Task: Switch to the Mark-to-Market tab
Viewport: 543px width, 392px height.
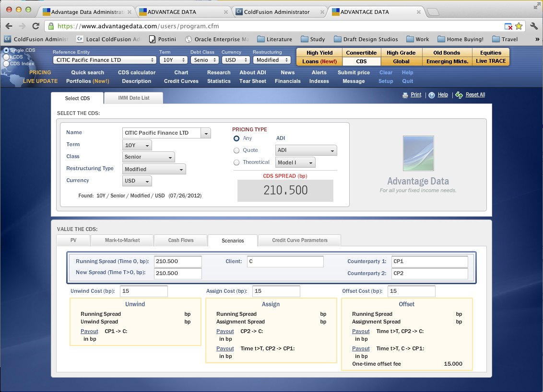Action: coord(122,241)
